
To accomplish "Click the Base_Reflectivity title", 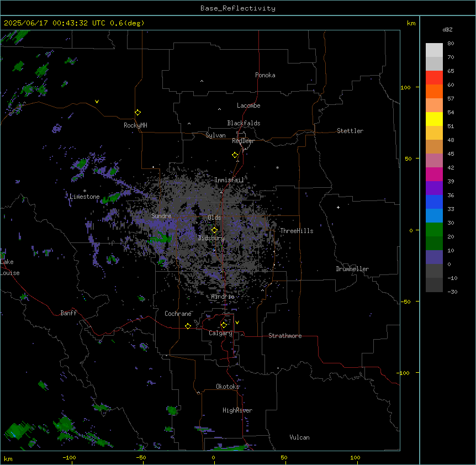I will (x=238, y=8).
